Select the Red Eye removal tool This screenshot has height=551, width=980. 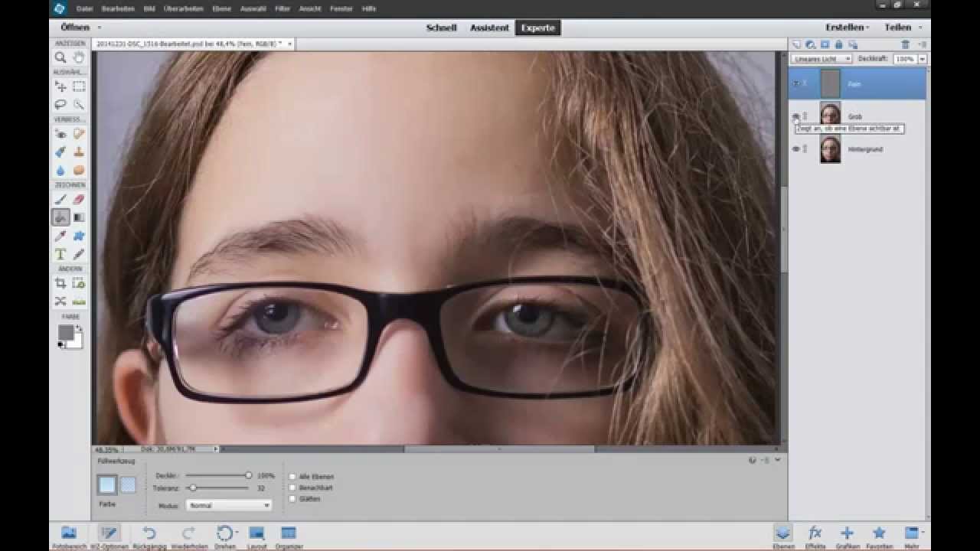click(x=60, y=134)
